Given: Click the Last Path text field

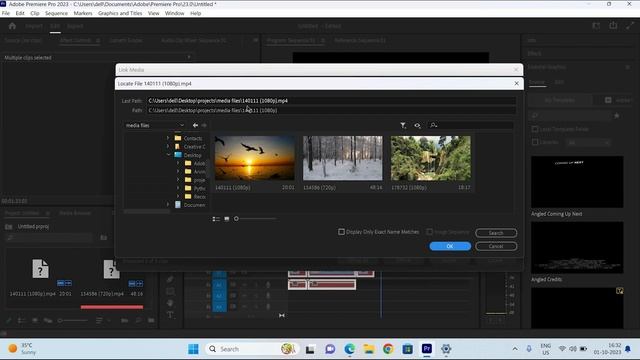Looking at the screenshot, I should point(331,100).
